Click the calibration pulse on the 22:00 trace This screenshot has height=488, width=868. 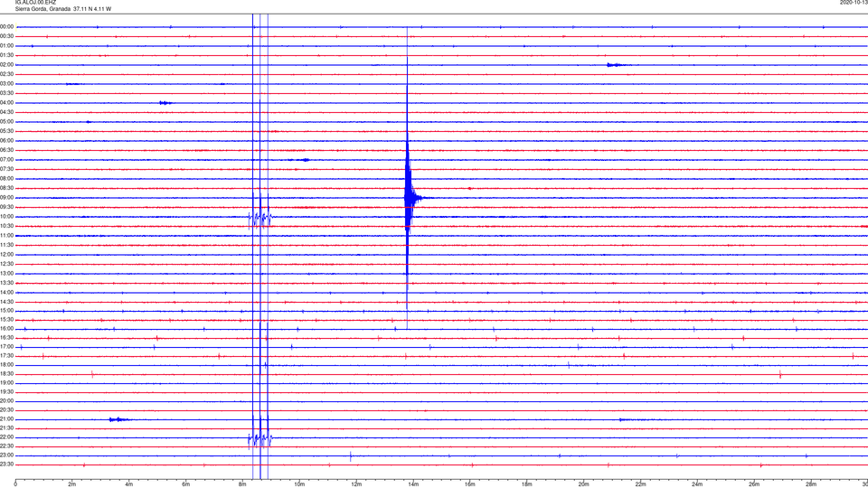[259, 439]
